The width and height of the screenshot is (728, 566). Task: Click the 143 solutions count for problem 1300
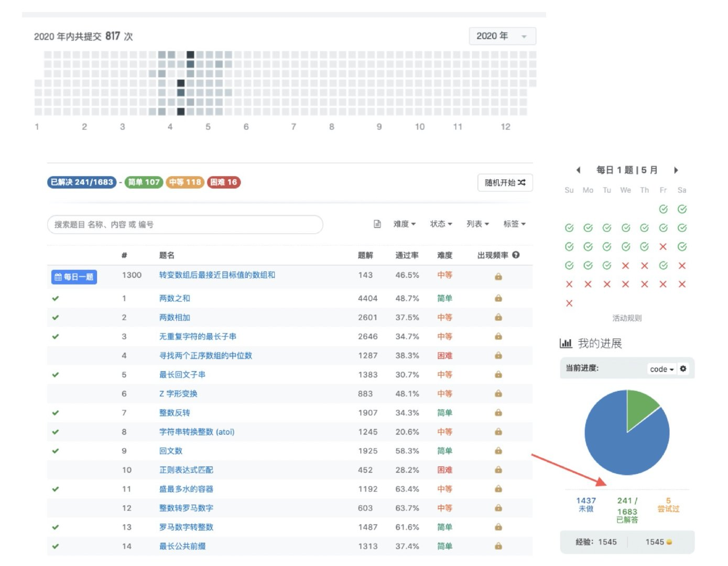(365, 275)
